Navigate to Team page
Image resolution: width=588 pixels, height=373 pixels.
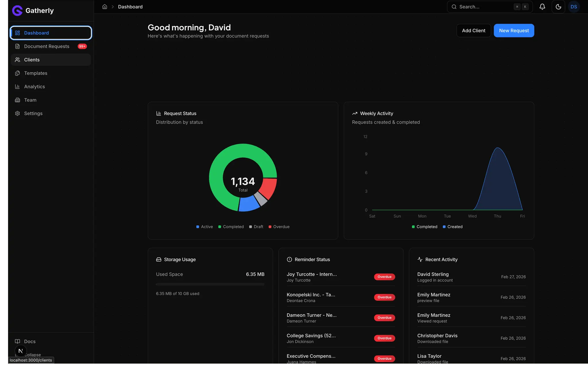point(51,100)
